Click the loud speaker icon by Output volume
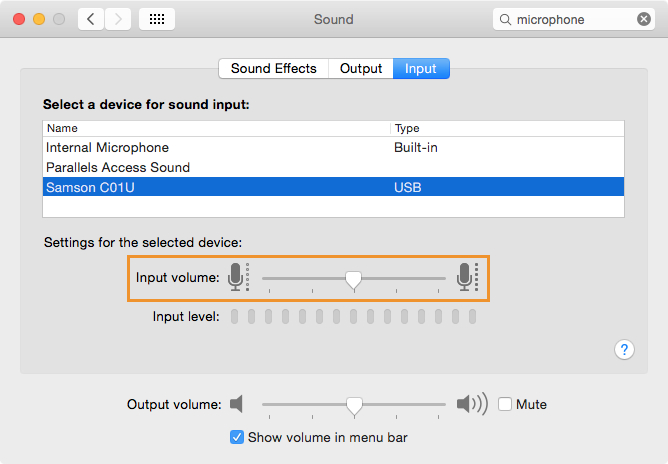Screen dimensions: 668x464 pyautogui.click(x=472, y=403)
